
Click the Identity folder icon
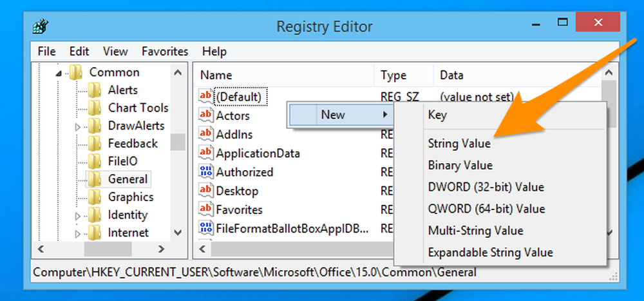[95, 215]
